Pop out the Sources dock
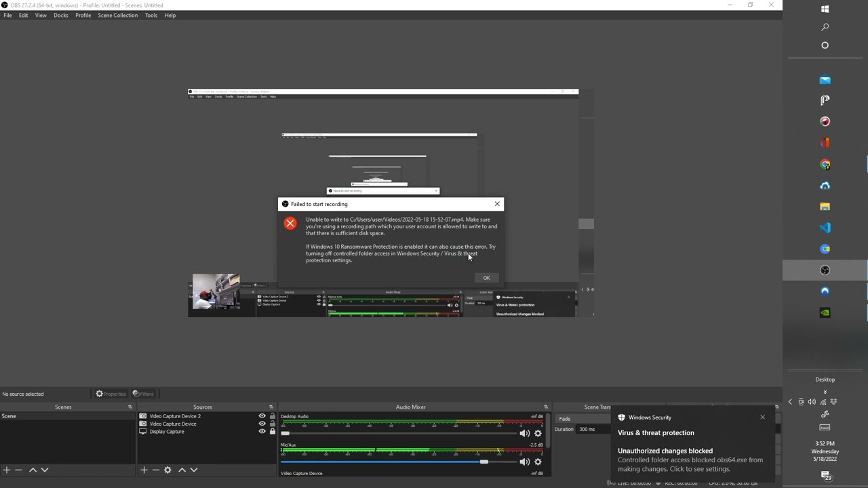The width and height of the screenshot is (868, 488). (x=271, y=407)
